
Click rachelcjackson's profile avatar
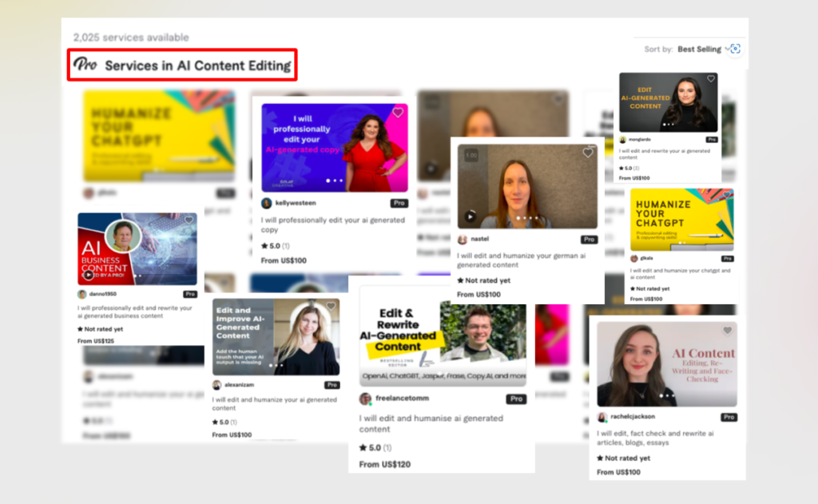(602, 418)
